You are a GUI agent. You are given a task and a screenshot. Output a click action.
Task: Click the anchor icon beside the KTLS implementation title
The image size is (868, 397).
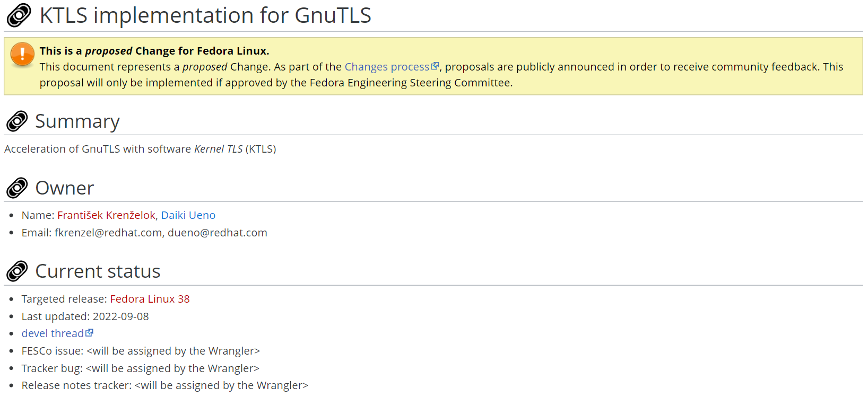(19, 15)
